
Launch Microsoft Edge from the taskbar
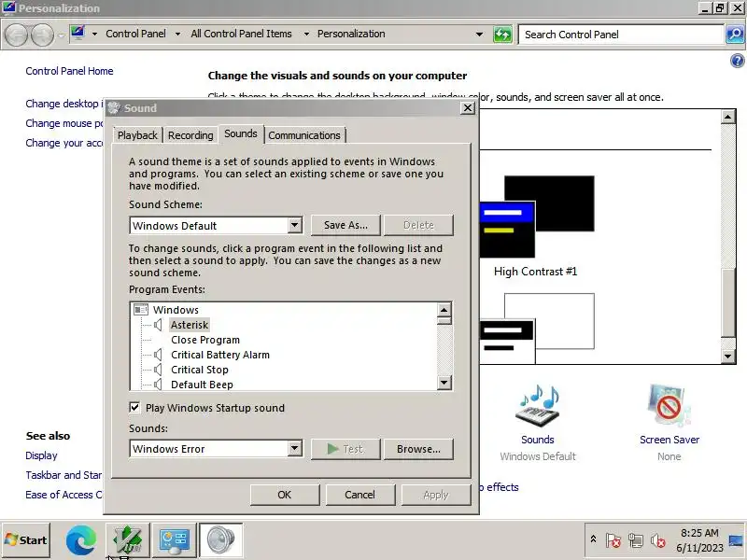click(x=81, y=540)
